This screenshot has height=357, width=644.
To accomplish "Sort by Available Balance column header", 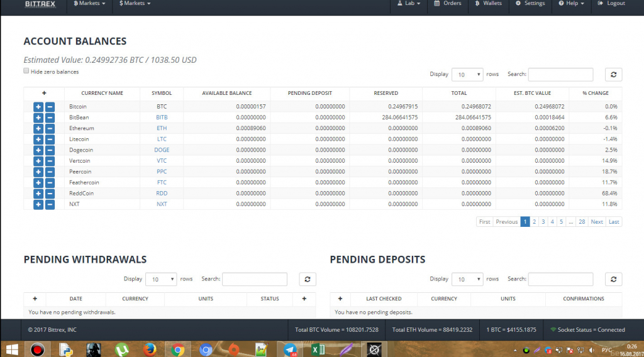I will pyautogui.click(x=226, y=94).
